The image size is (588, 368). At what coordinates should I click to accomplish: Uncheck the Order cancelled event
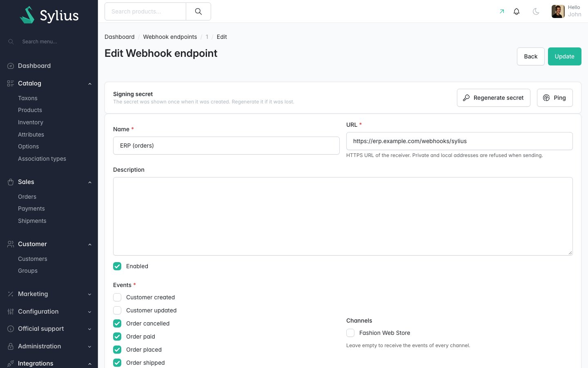point(117,323)
